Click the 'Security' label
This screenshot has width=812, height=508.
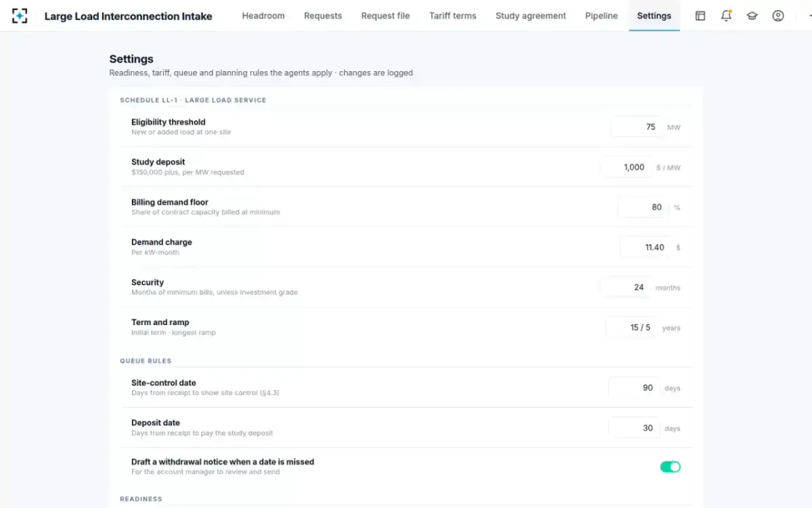(148, 282)
